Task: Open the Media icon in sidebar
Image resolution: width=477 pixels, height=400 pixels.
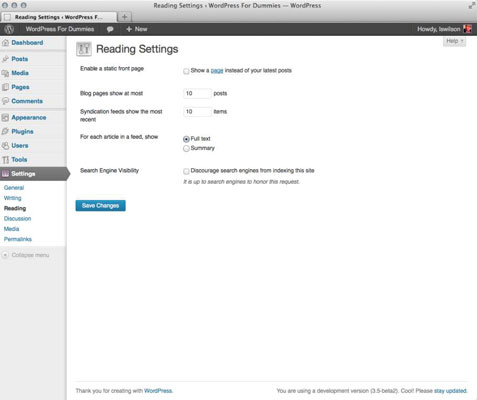Action: (x=5, y=73)
